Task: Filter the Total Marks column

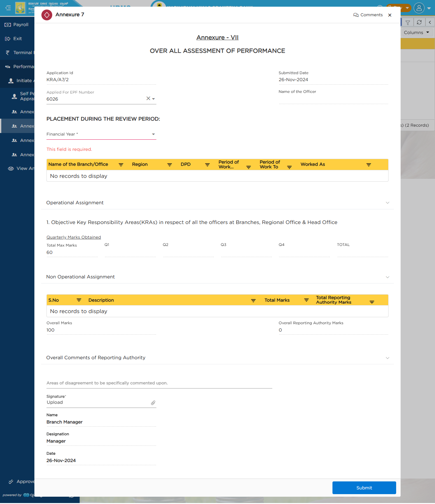Action: [x=306, y=300]
